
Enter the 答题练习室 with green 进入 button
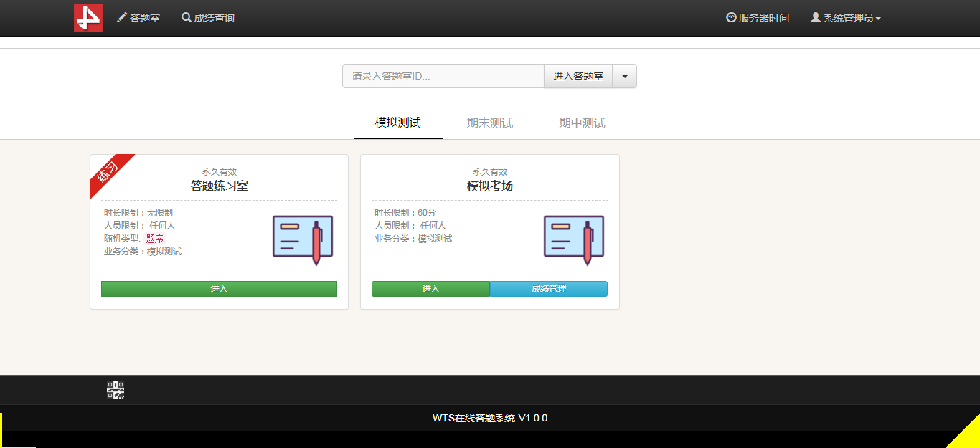click(219, 289)
